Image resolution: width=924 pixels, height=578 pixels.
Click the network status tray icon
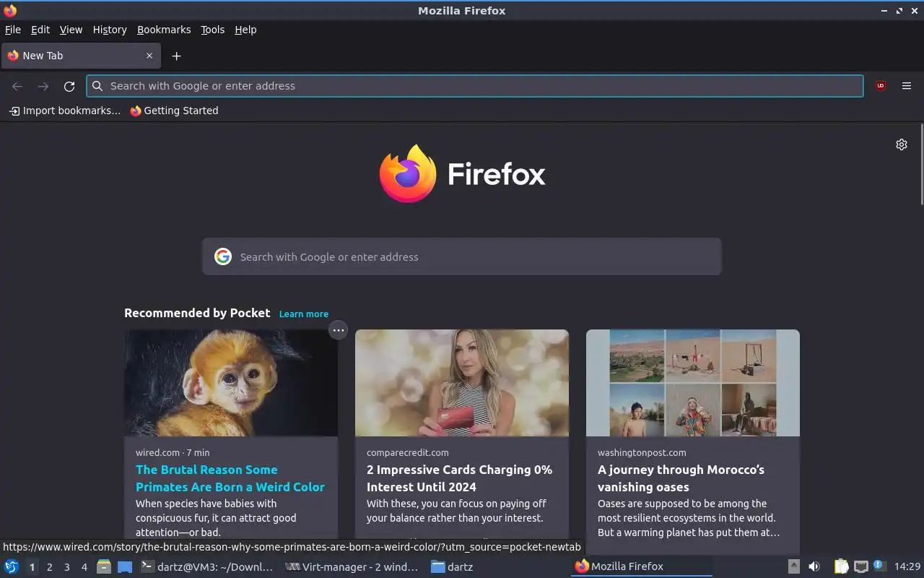[x=860, y=567]
